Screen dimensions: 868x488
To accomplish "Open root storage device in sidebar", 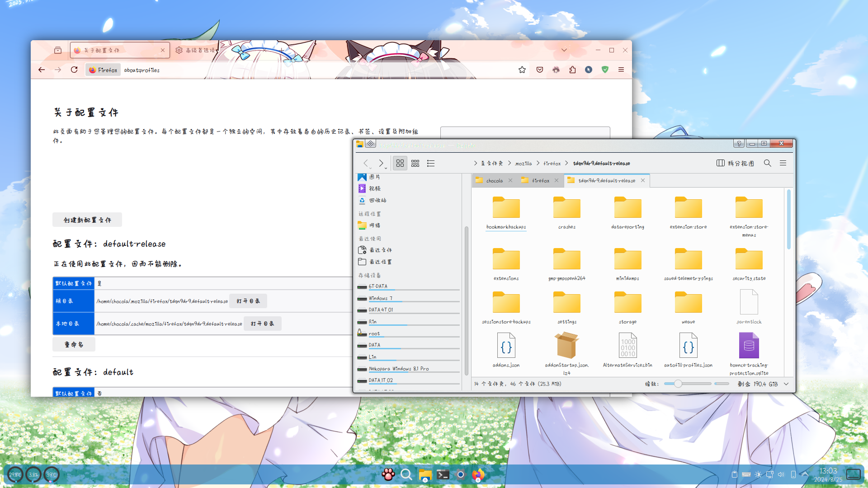I will pyautogui.click(x=408, y=333).
